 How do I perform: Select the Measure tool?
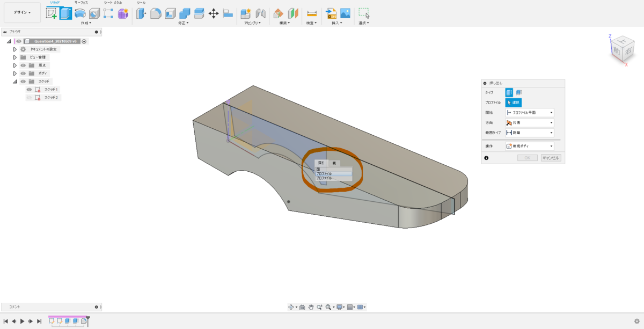(311, 13)
